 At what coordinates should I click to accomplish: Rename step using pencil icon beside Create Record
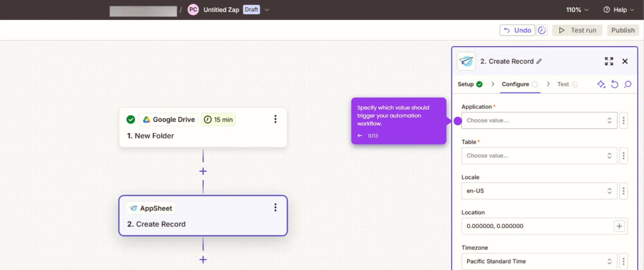(539, 61)
